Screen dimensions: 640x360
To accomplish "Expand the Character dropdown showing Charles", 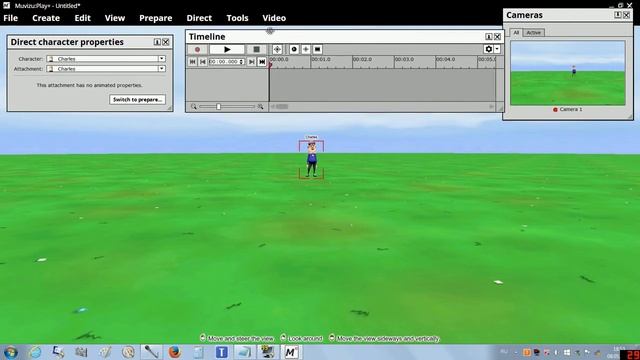I will 162,59.
